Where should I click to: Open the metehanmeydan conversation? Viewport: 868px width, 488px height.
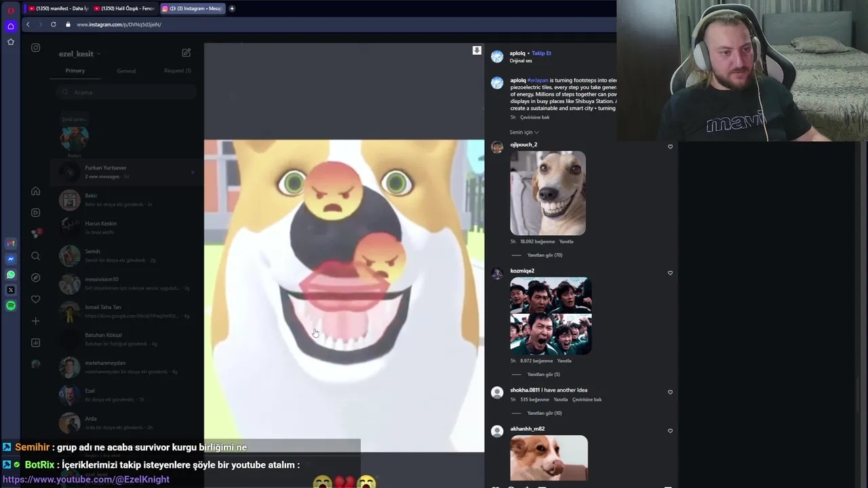(126, 367)
